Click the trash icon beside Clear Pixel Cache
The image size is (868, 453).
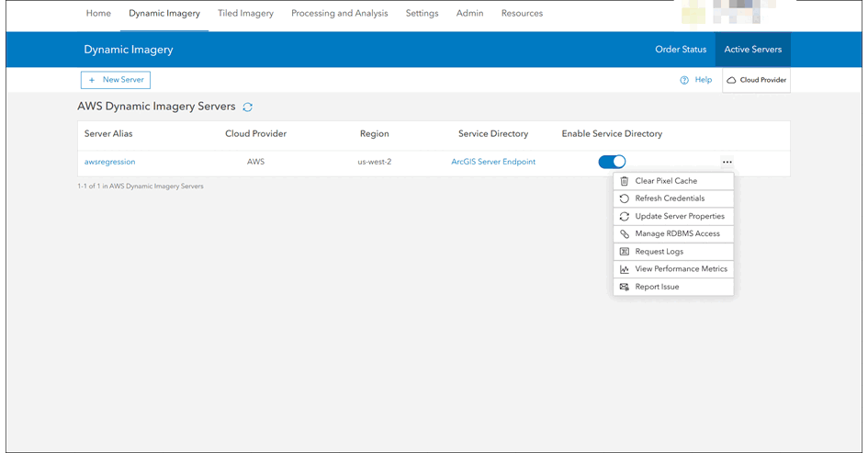click(624, 181)
